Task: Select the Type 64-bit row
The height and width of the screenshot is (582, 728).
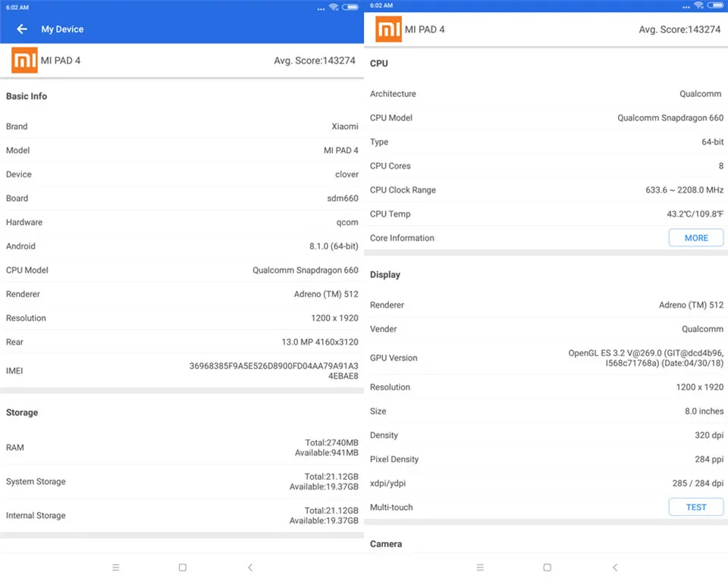Action: pyautogui.click(x=546, y=142)
